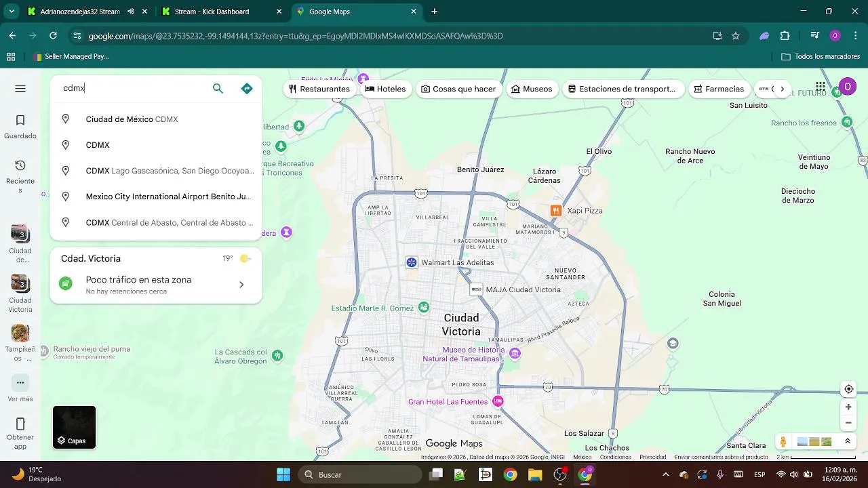Select the Ciudad de México CDMX suggestion
Viewport: 868px width, 488px height.
point(156,119)
